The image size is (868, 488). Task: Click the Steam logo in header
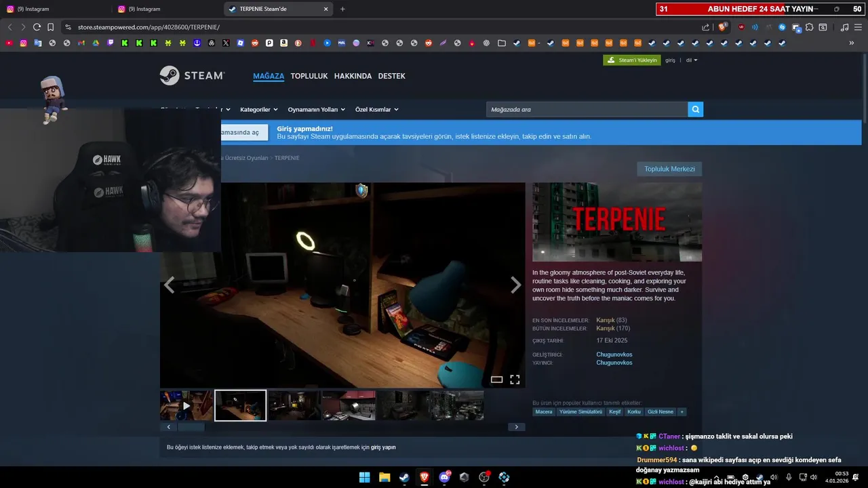[x=192, y=76]
